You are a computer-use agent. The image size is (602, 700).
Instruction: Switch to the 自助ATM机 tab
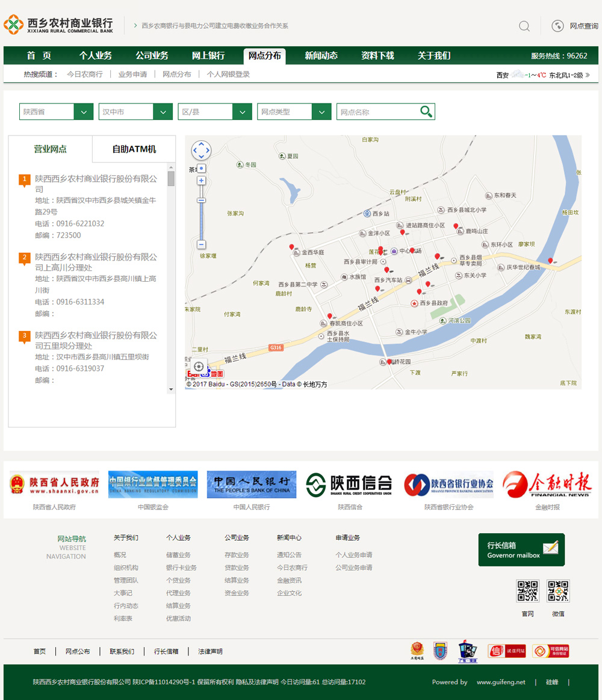134,149
